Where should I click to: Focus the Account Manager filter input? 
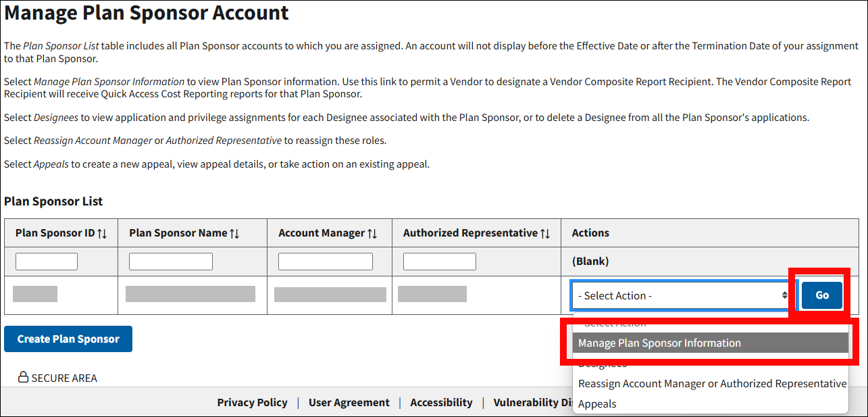tap(325, 262)
